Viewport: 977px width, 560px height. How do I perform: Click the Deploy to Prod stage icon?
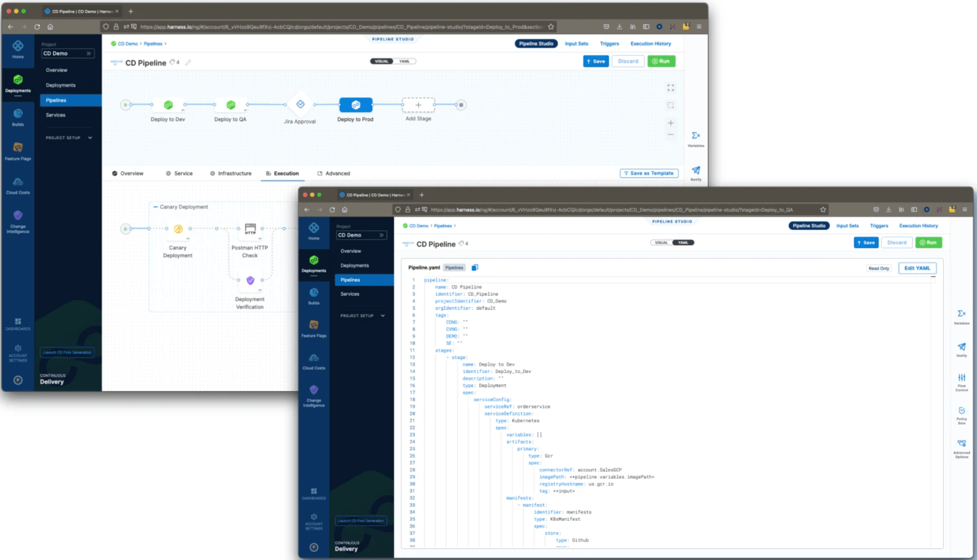tap(355, 105)
